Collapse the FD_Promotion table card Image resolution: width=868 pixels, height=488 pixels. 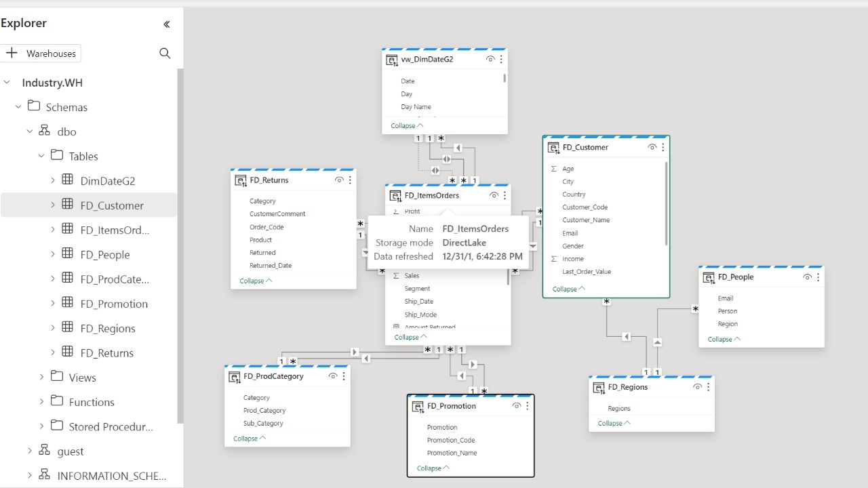(x=433, y=468)
